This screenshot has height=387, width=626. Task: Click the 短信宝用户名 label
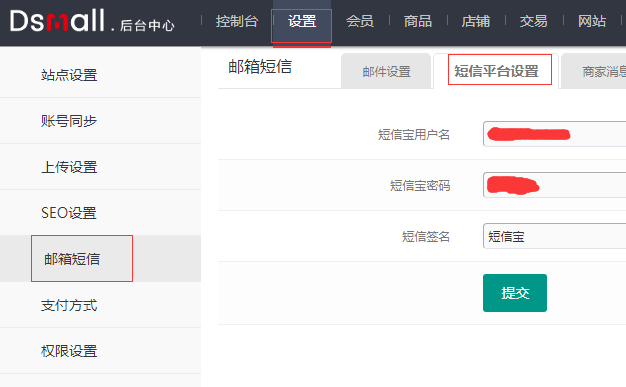[414, 135]
